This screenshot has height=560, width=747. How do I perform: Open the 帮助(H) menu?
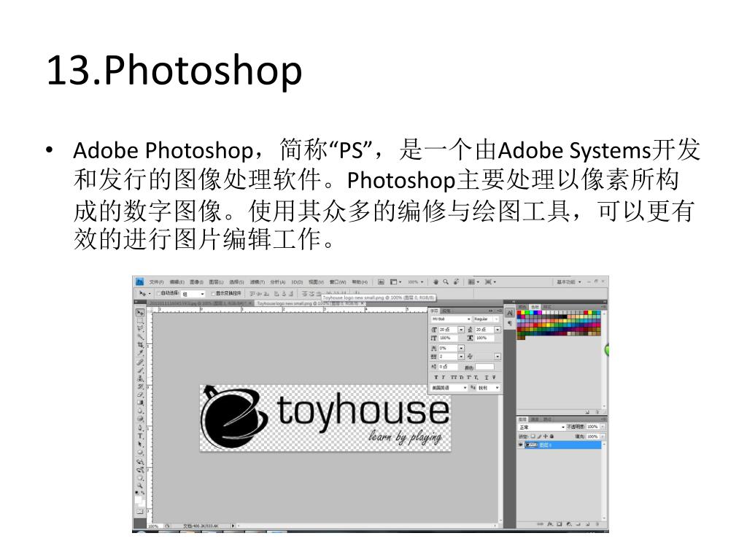(x=360, y=282)
